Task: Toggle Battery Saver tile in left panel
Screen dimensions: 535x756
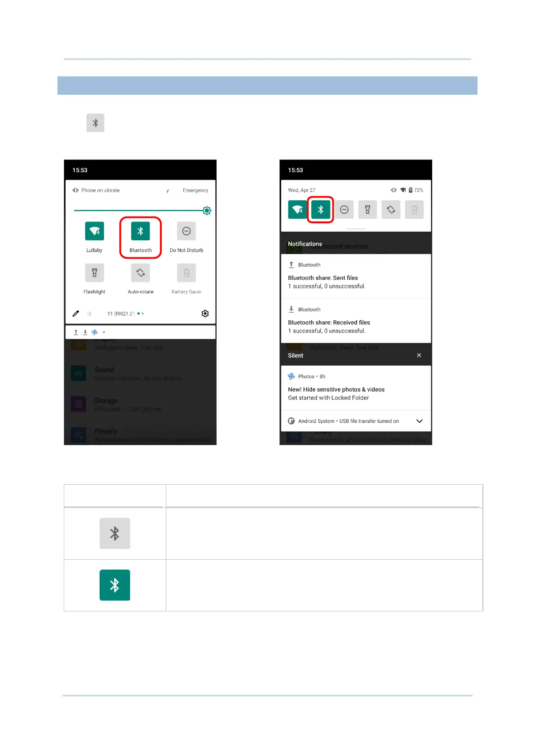Action: [x=186, y=273]
